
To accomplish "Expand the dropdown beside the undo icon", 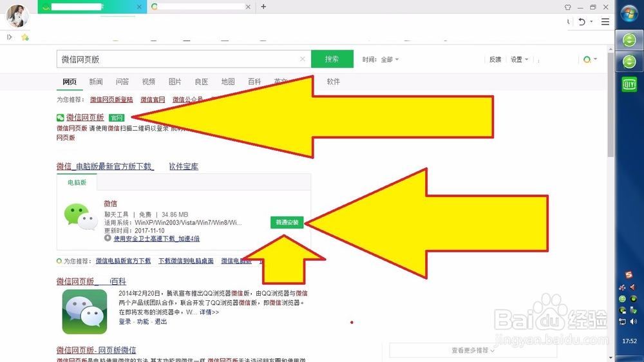I will pos(591,21).
